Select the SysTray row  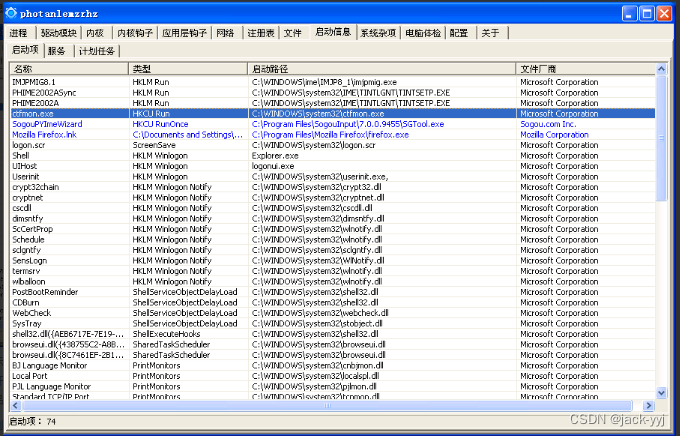tap(333, 323)
